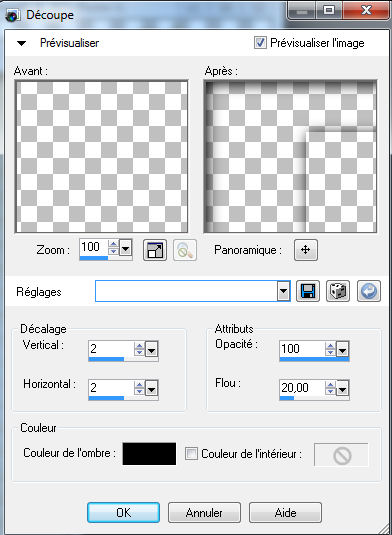Click the Après preview pane
Image resolution: width=392 pixels, height=535 pixels.
coord(290,157)
